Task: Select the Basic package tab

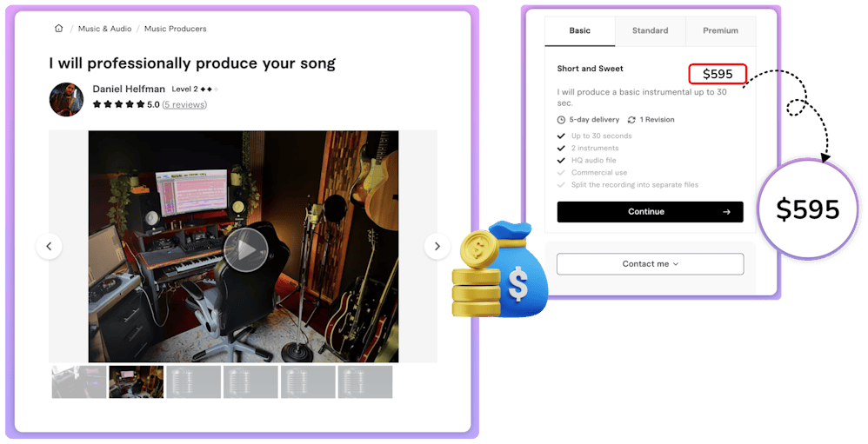Action: coord(579,31)
